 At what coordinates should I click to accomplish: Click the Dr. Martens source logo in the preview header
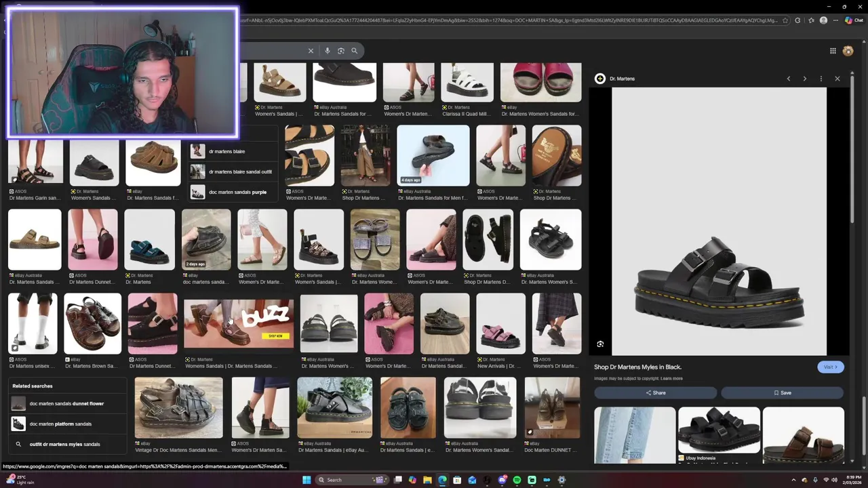pos(599,79)
